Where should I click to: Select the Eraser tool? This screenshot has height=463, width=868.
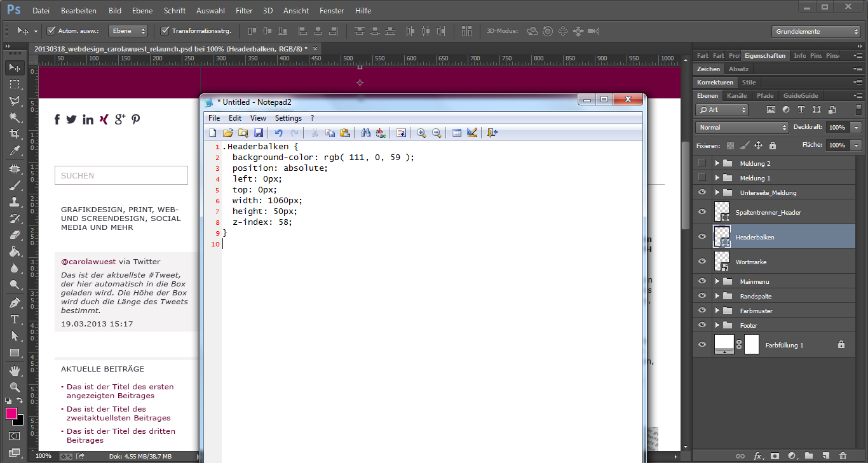tap(15, 235)
